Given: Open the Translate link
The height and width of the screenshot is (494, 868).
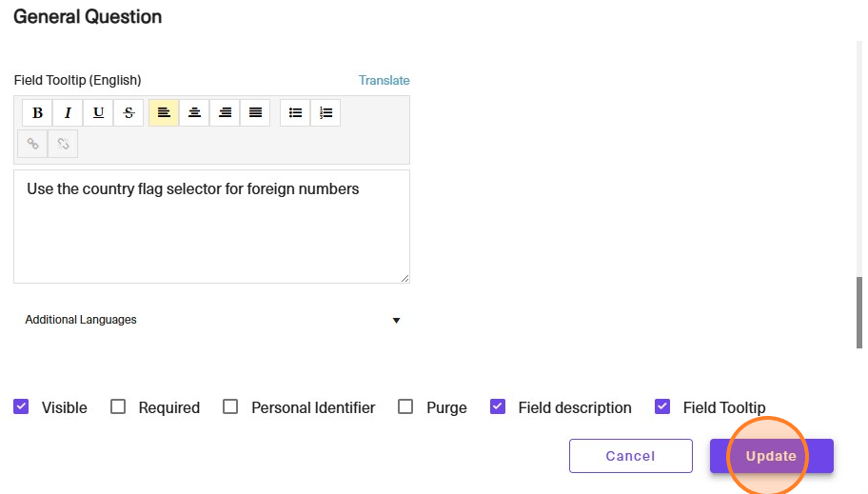Looking at the screenshot, I should pyautogui.click(x=385, y=80).
